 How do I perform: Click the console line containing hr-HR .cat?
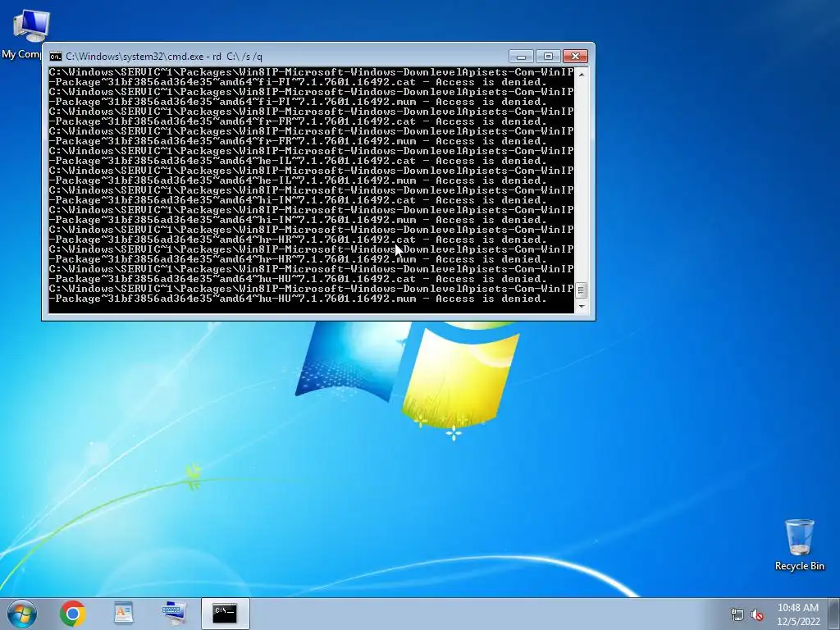pos(298,240)
